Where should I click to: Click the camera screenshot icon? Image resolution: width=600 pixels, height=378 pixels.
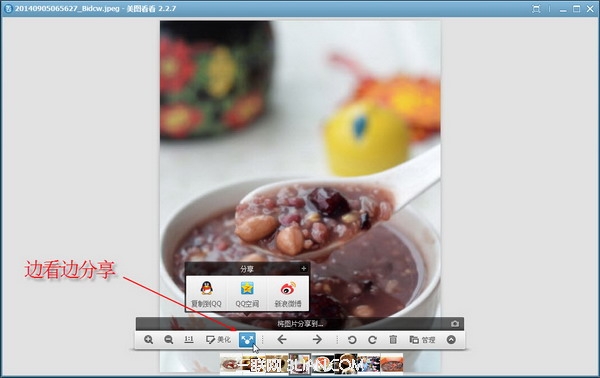455,324
